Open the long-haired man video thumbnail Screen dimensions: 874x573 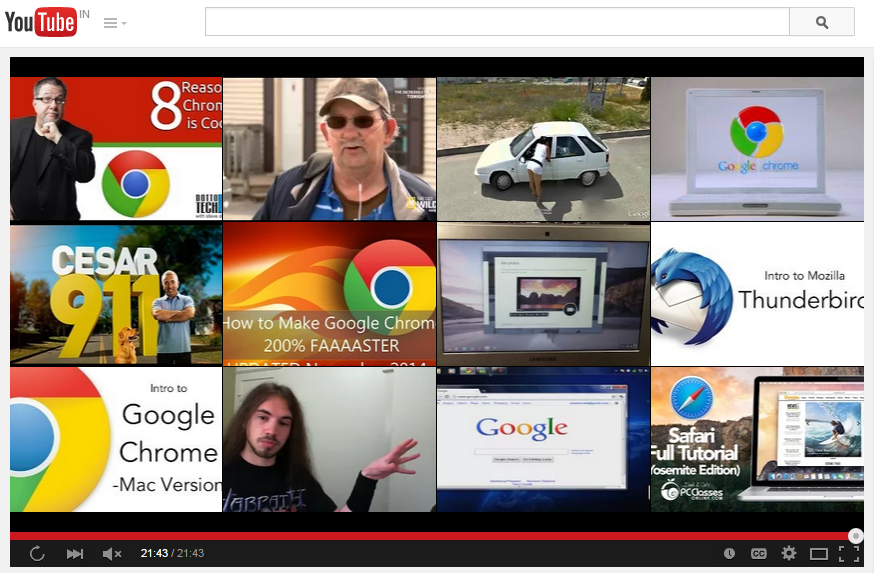329,439
